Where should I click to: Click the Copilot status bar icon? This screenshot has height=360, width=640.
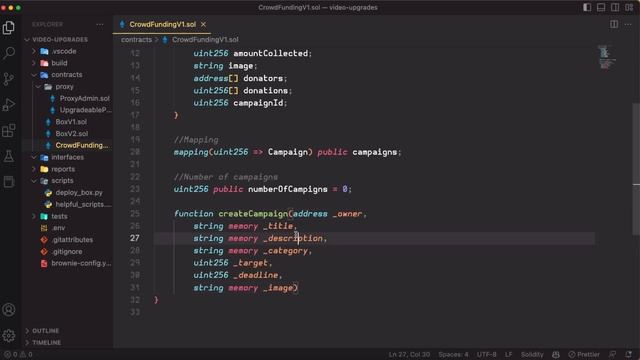556,354
